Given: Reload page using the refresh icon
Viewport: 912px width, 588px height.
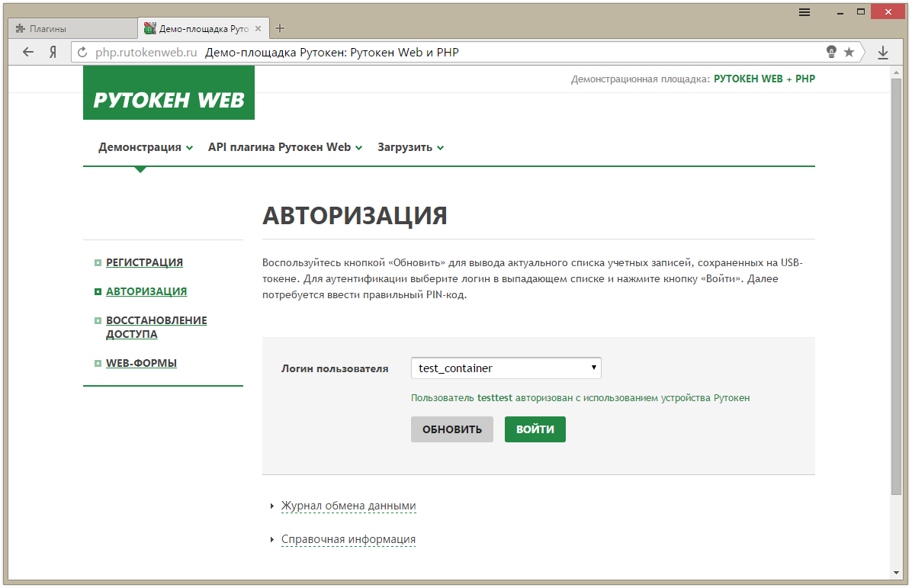Looking at the screenshot, I should click(x=82, y=53).
